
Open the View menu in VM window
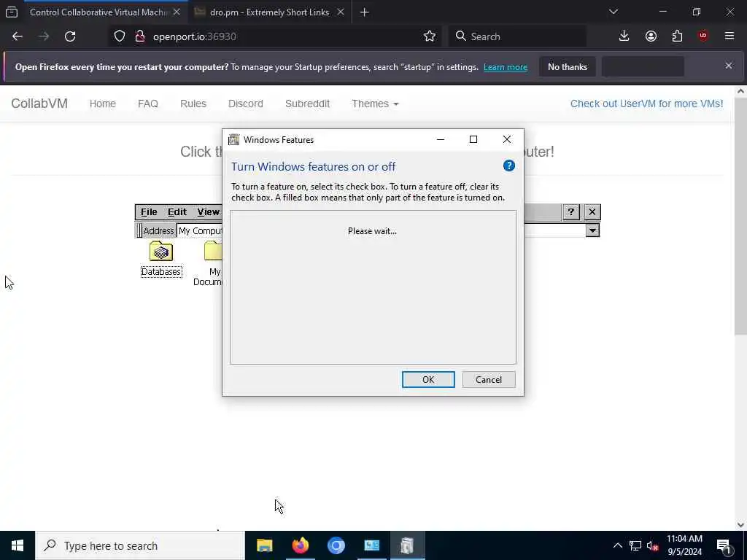coord(208,212)
